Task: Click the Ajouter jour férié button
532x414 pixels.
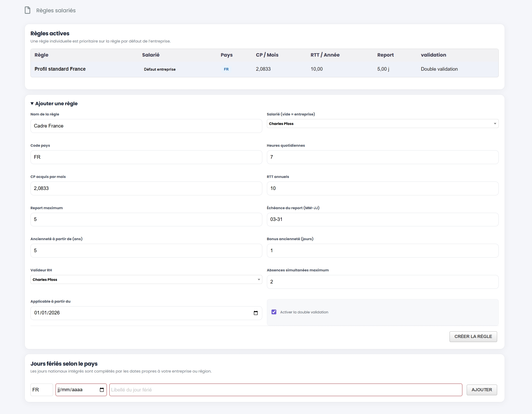Action: tap(482, 390)
